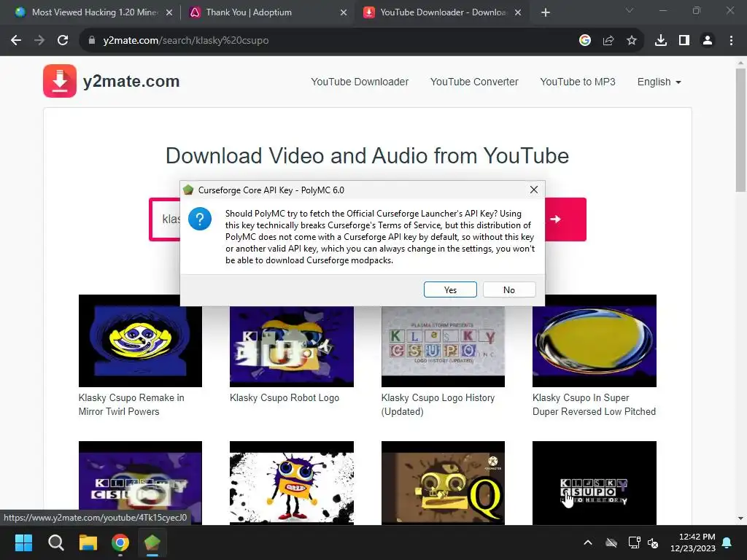747x560 pixels.
Task: Open Klasky Csupo Logo History thumbnail
Action: 443,346
